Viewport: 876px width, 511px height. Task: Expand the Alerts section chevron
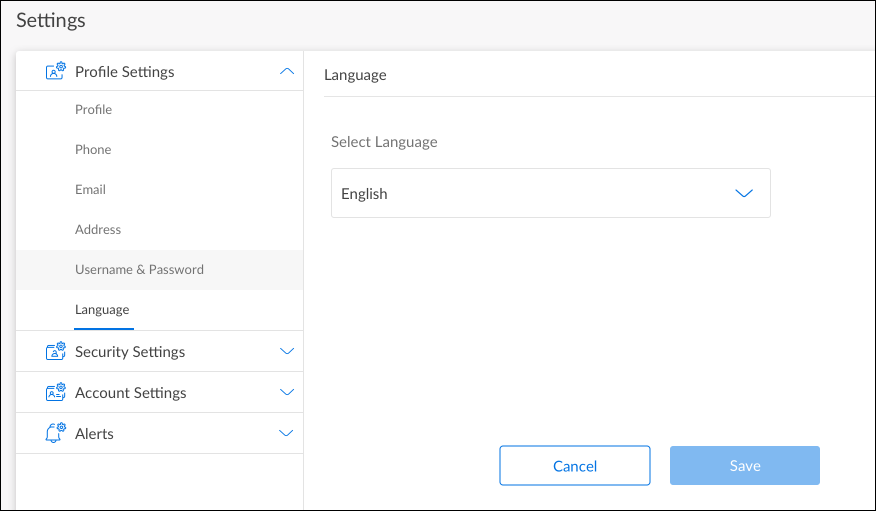[287, 434]
